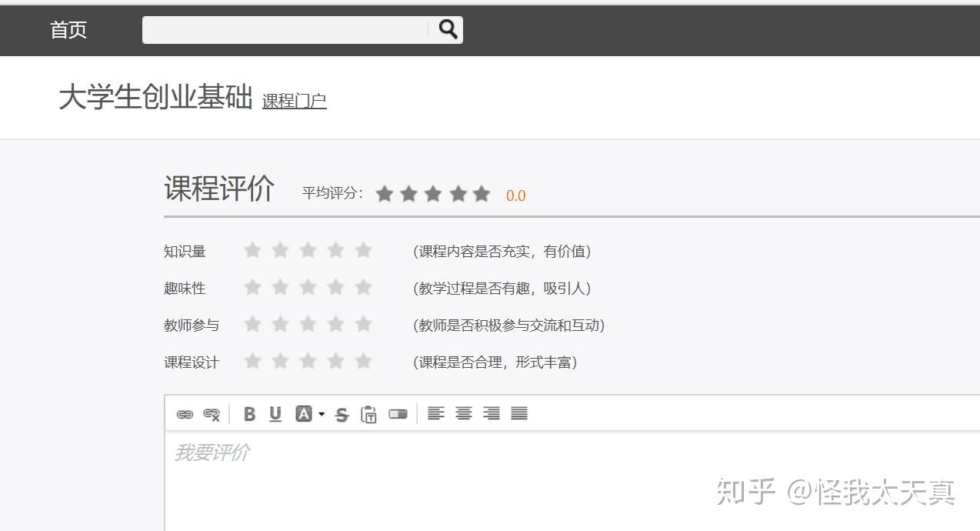Rate 教师参与 with three stars
Screen dimensions: 980x531
point(308,324)
